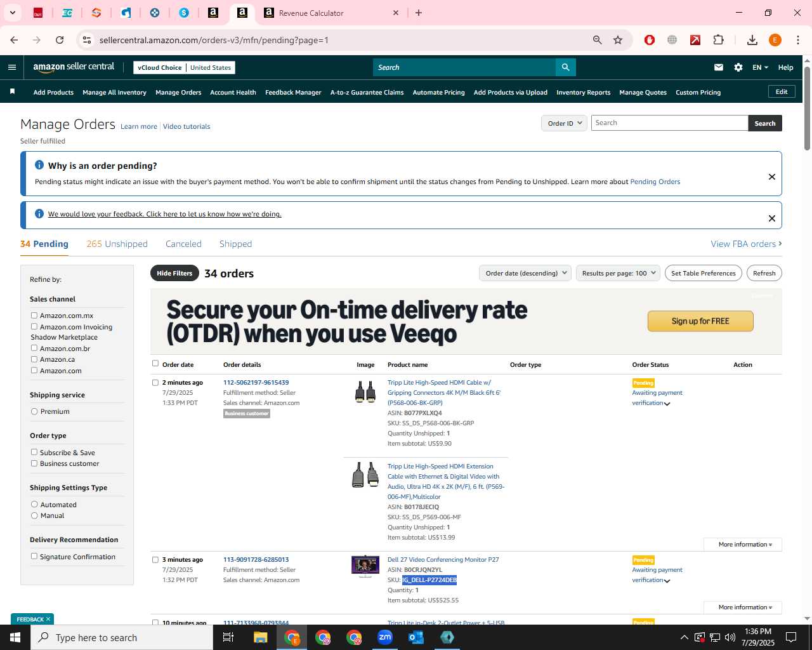
Task: Check the Business customer order type
Action: coord(34,463)
